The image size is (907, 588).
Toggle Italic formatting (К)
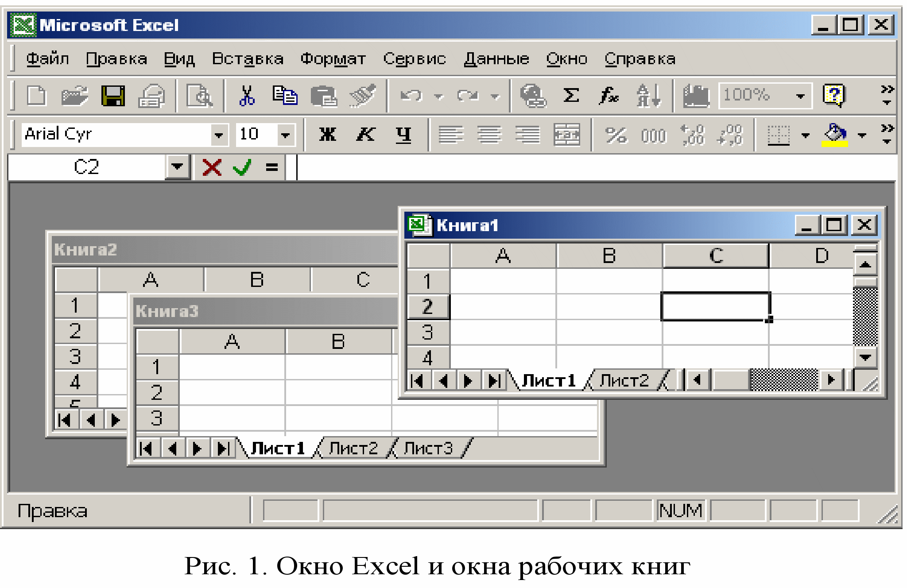click(366, 134)
